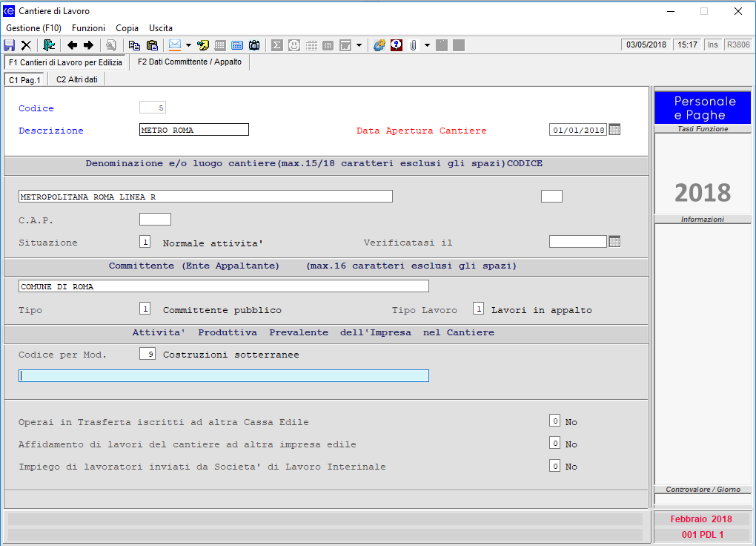756x546 pixels.
Task: Switch to F2 Dati Committente / Appalto tab
Action: click(190, 62)
